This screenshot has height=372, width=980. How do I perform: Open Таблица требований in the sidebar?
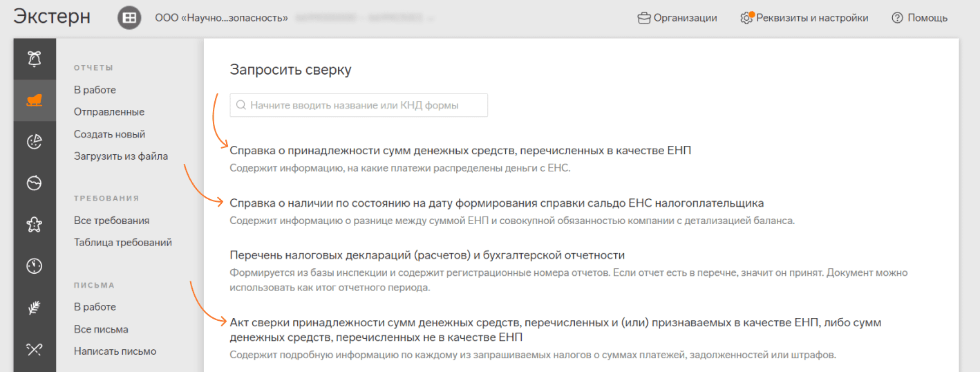coord(123,243)
